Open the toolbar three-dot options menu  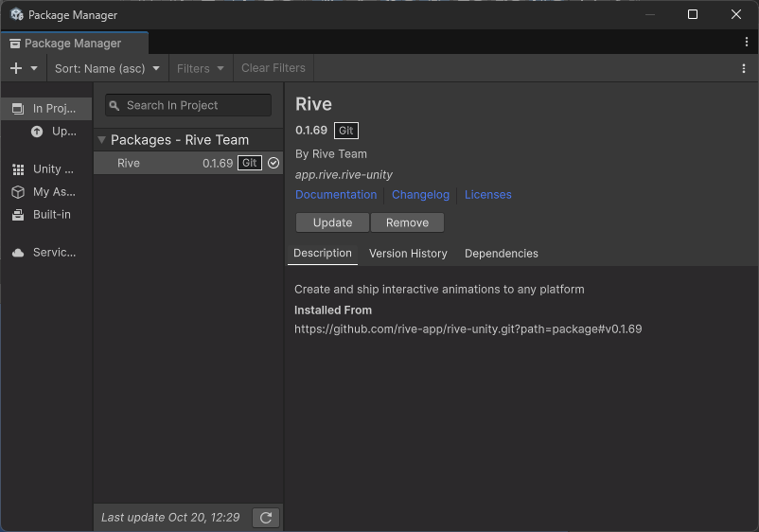click(x=744, y=68)
